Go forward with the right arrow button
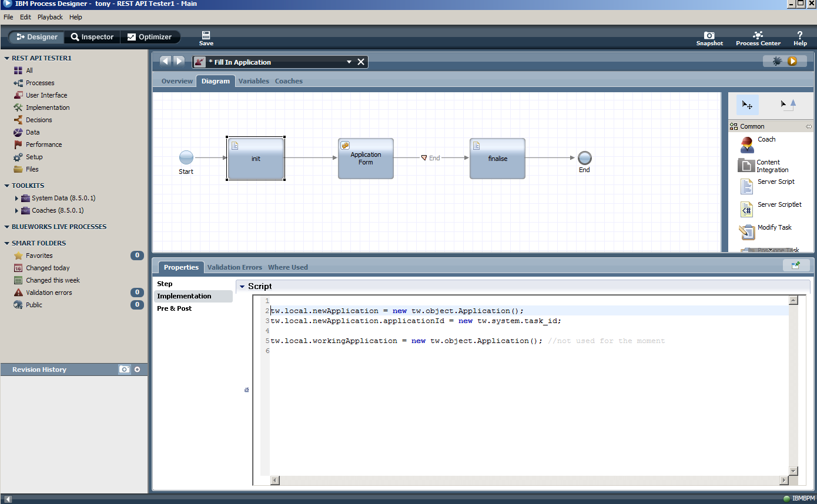 179,61
